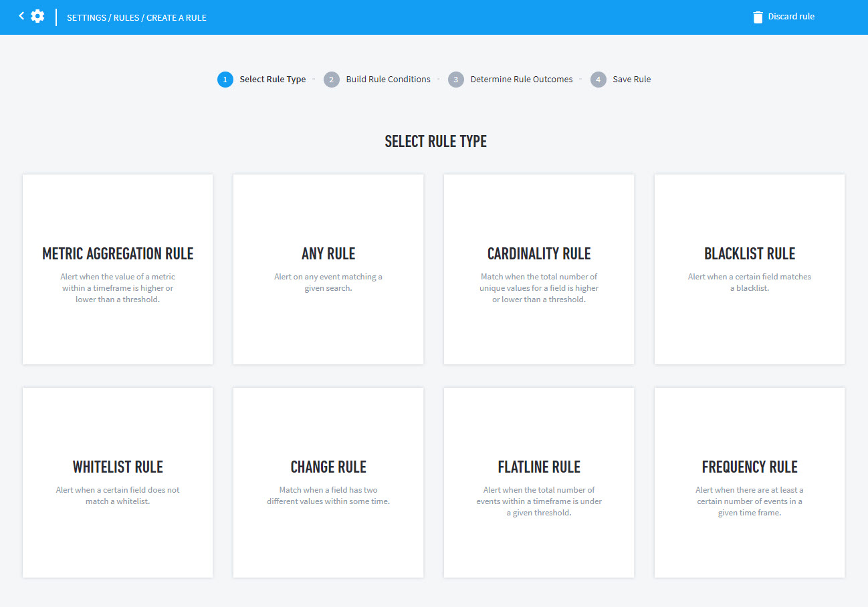Click text 'Match when a field has two different values'
The image size is (868, 607).
(x=328, y=495)
